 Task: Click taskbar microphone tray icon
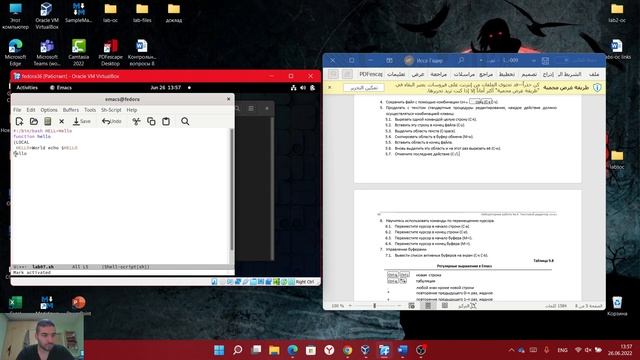(547, 350)
